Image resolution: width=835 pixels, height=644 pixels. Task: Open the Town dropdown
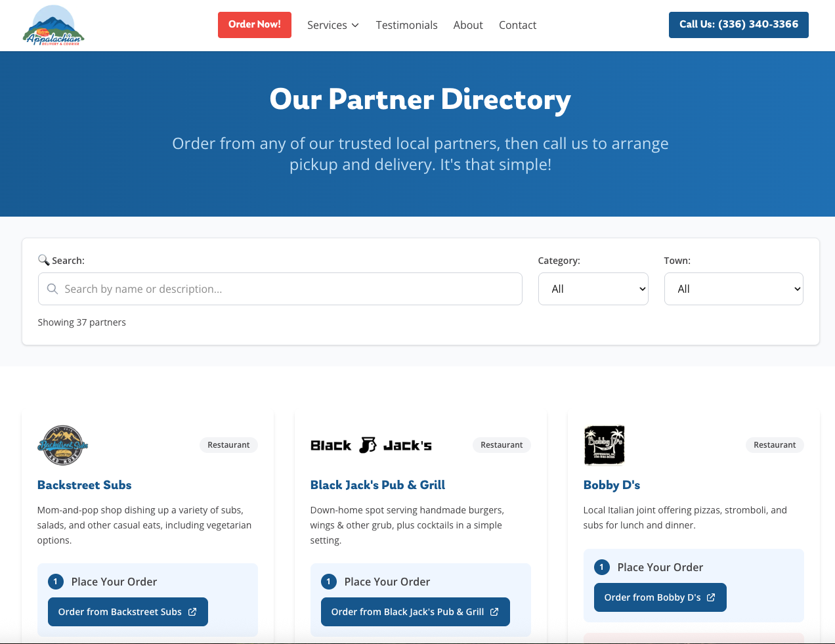click(733, 289)
